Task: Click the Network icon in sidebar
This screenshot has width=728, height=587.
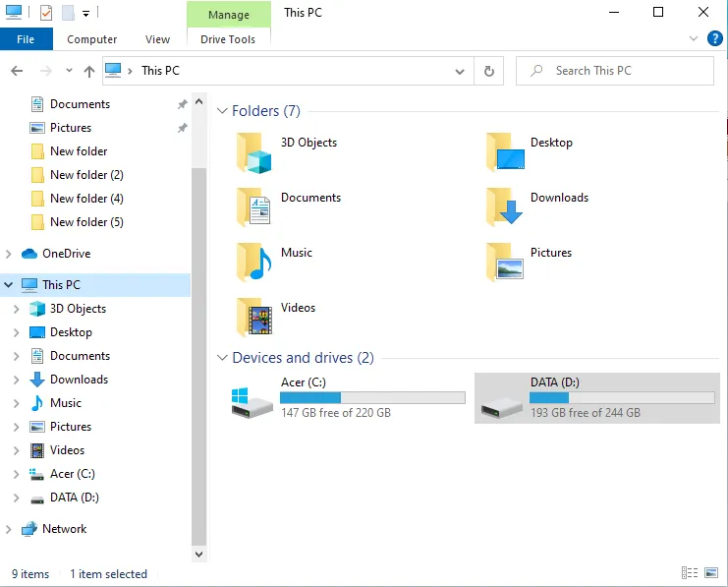Action: (29, 529)
